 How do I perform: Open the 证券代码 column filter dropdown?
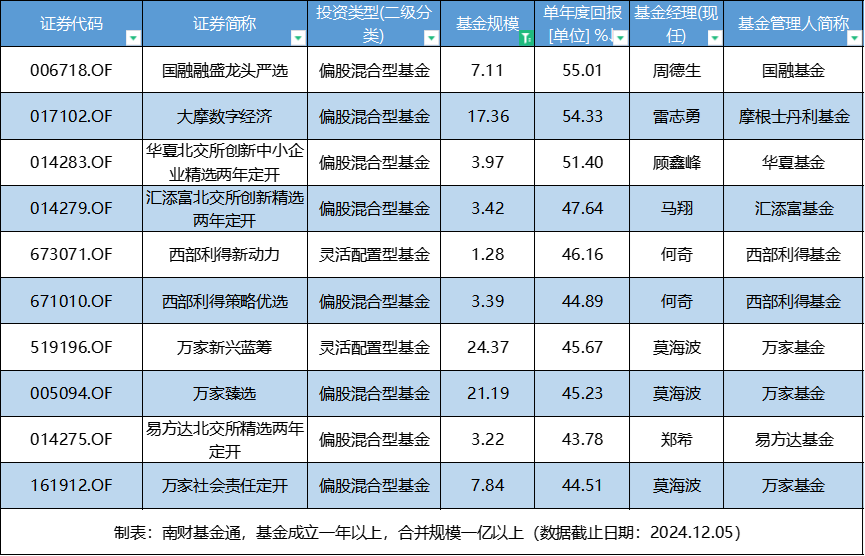coord(134,38)
